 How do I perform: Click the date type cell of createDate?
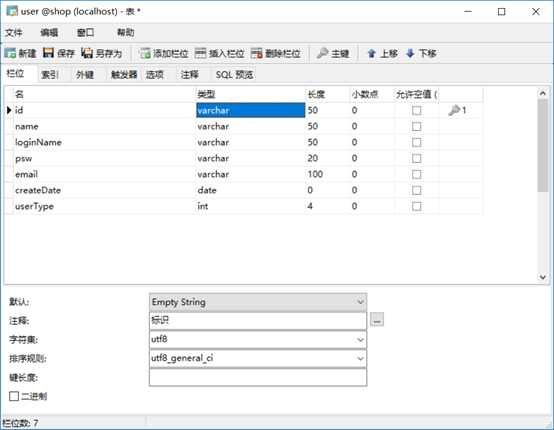(x=251, y=190)
